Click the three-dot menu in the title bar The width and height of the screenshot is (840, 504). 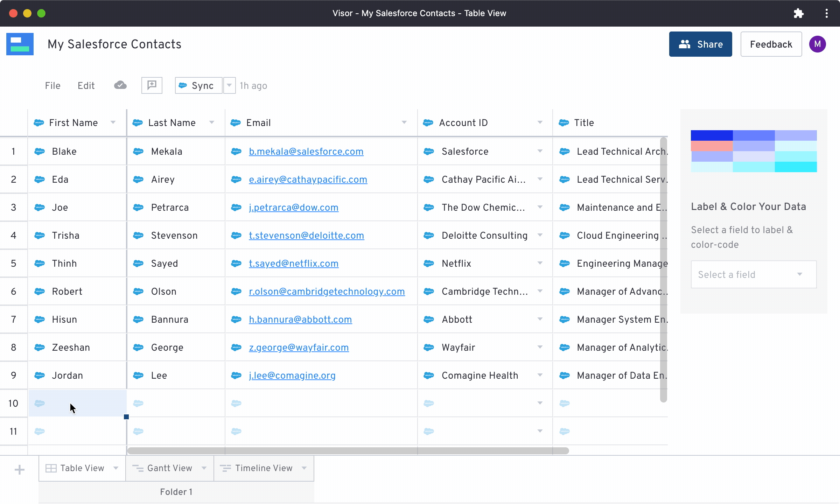point(827,13)
